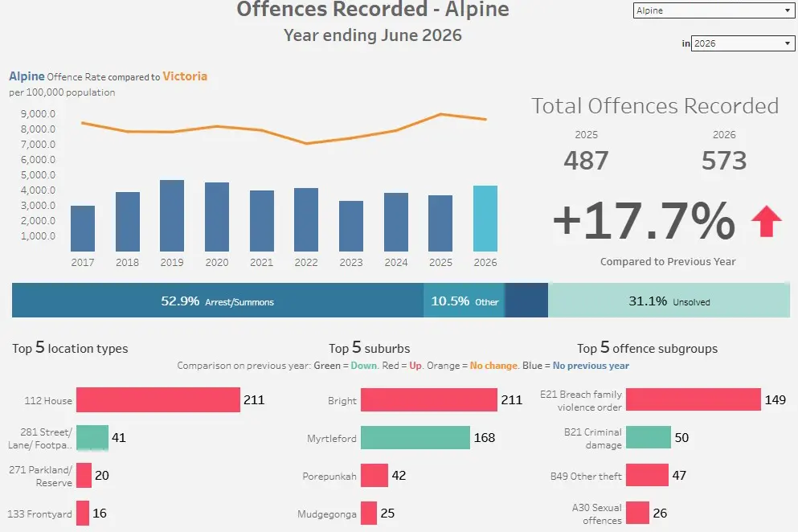Select the highlighted 2026 offence rate bar

(485, 219)
